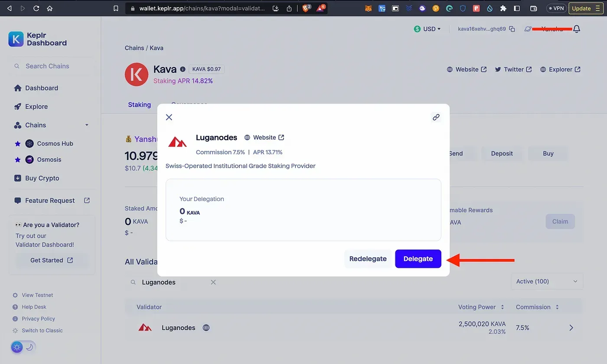
Task: Close the Luganodes validator modal
Action: point(169,117)
